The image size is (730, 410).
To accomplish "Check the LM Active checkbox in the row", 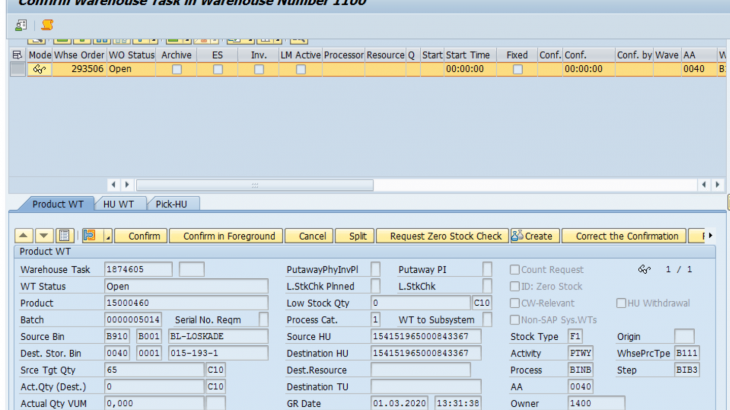I will 300,70.
